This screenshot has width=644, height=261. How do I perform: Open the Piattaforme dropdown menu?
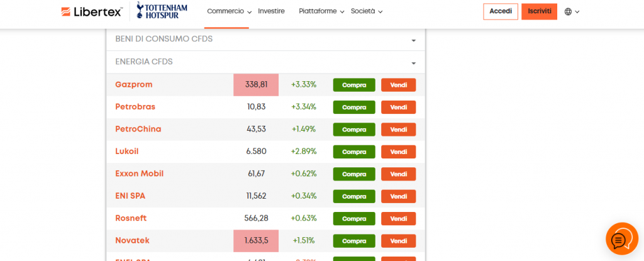coord(321,11)
